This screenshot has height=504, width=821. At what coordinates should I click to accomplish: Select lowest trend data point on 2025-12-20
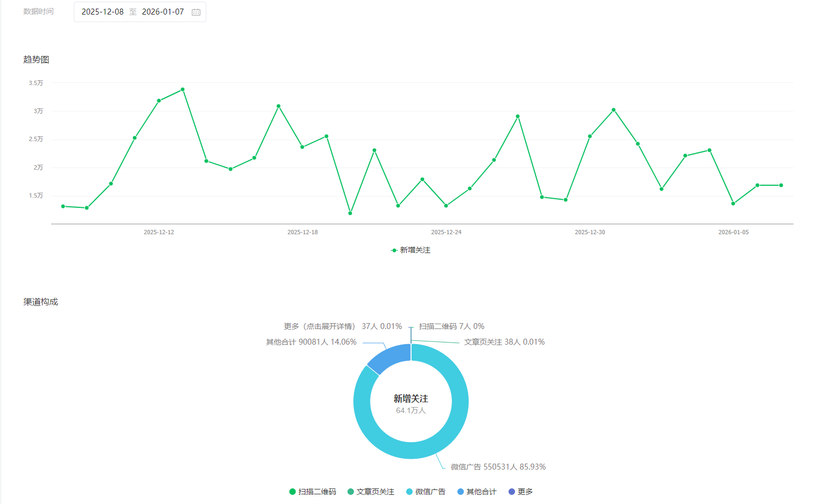click(350, 213)
